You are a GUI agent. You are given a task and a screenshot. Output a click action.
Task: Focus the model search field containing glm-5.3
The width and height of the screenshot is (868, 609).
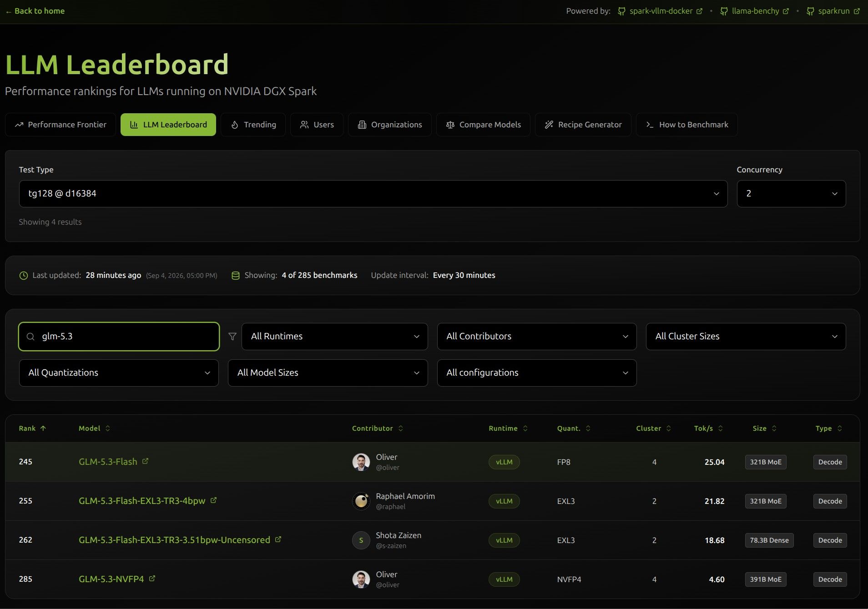[119, 337]
